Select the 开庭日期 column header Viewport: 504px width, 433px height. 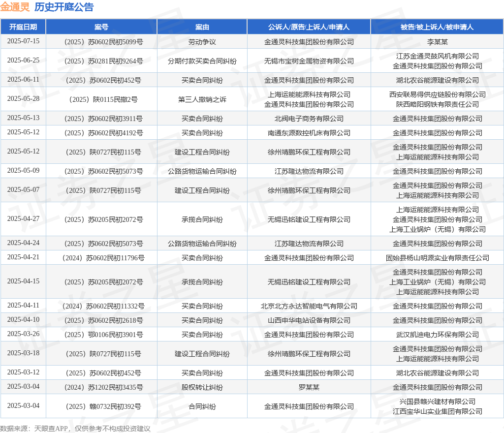[x=23, y=27]
